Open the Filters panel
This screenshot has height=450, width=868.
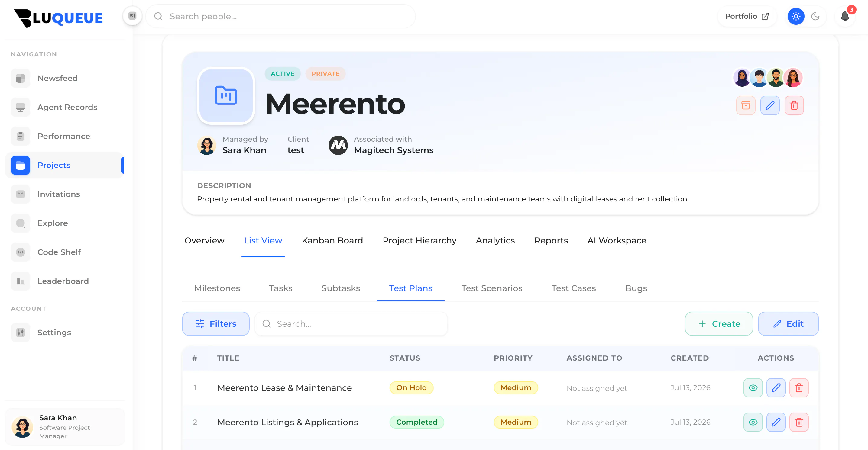pos(216,324)
